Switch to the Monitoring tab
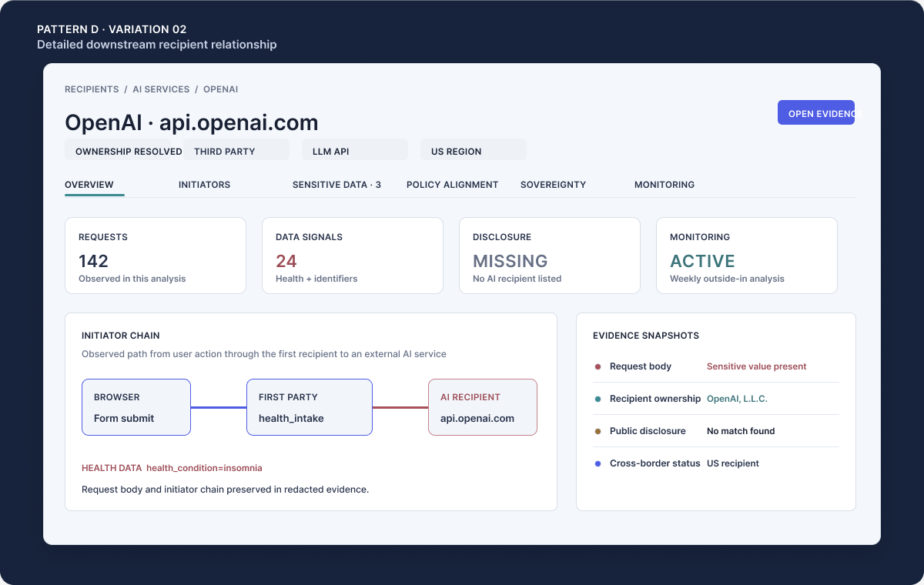The width and height of the screenshot is (924, 585). tap(665, 185)
